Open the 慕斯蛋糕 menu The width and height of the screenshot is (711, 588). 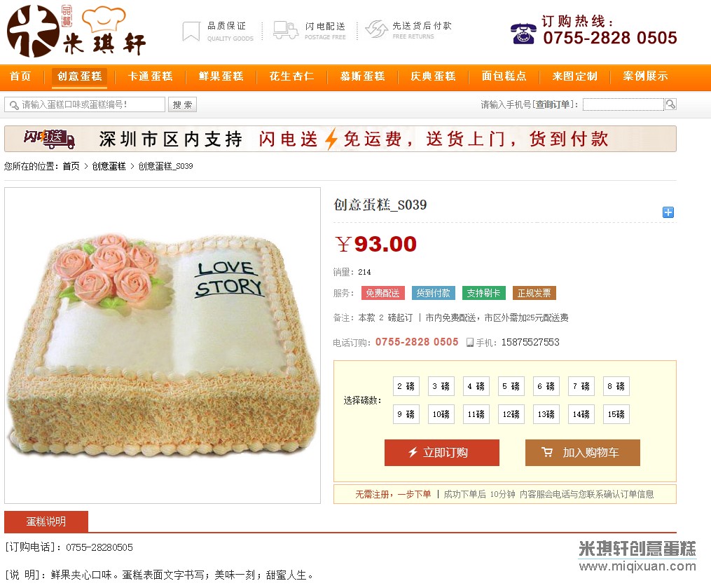click(x=362, y=76)
